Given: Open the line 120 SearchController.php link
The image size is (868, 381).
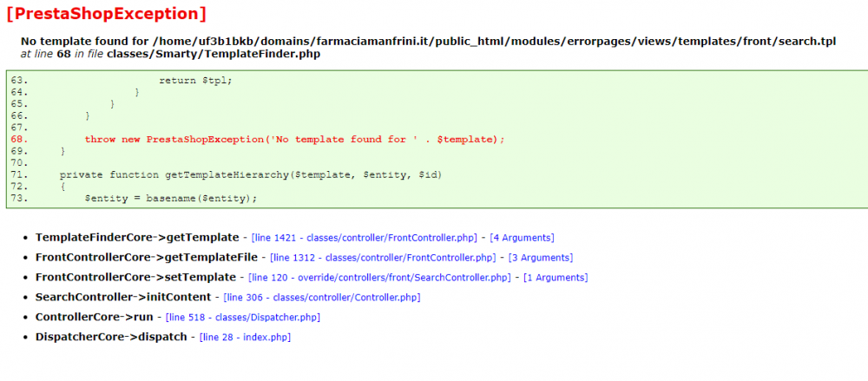Looking at the screenshot, I should coord(379,278).
